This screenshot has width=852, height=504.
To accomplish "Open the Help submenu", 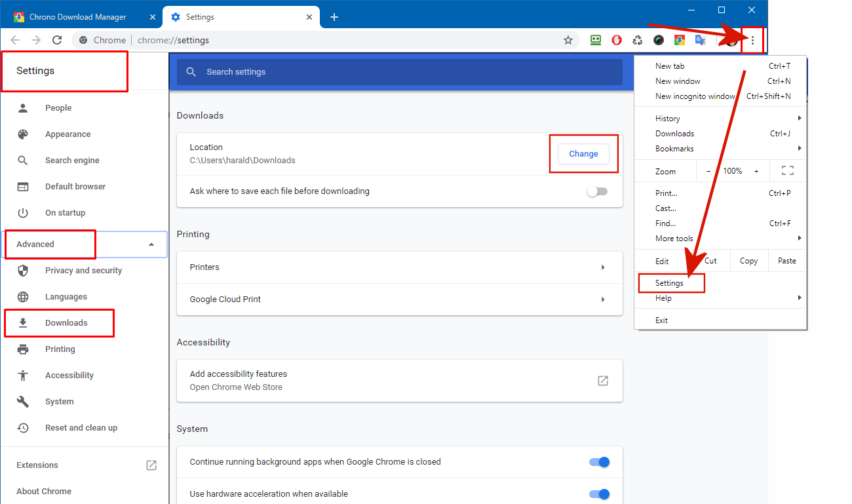I will click(720, 298).
